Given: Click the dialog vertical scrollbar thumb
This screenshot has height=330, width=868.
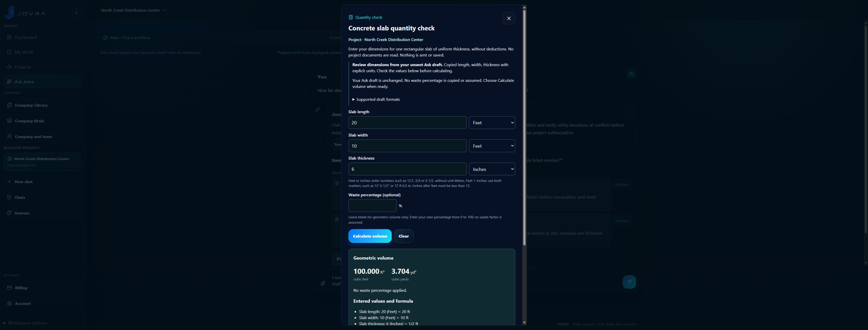Looking at the screenshot, I should click(524, 127).
